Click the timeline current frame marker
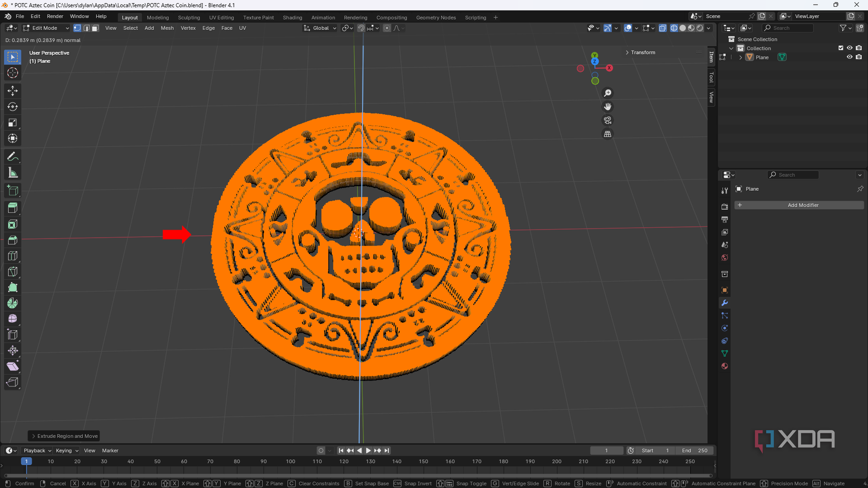 (x=26, y=461)
